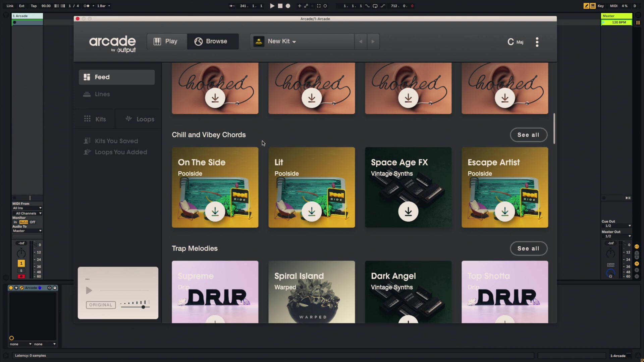Click the New Kit avatar icon
The height and width of the screenshot is (362, 644).
(x=259, y=42)
